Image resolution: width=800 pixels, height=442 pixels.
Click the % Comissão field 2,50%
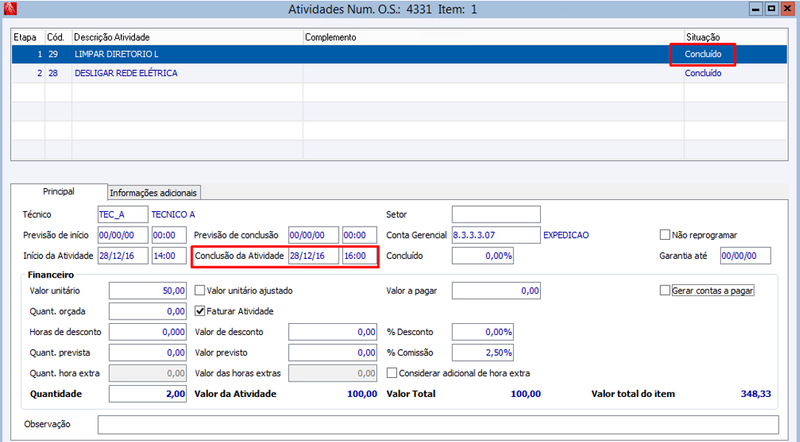(x=483, y=353)
